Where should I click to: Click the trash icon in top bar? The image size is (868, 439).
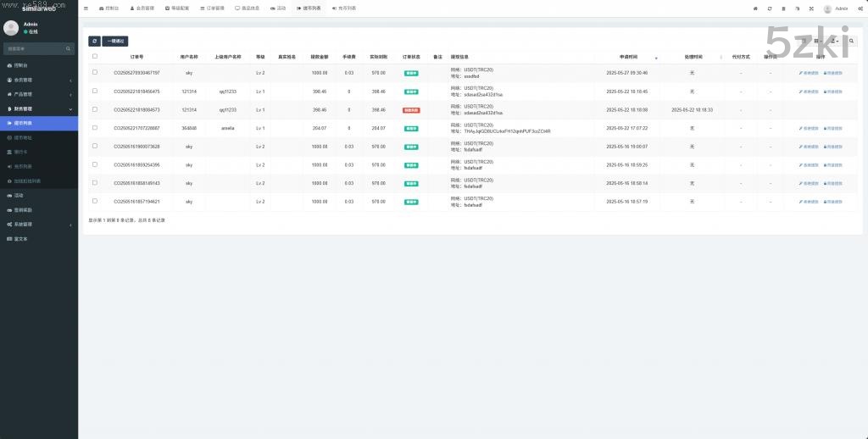[x=783, y=8]
